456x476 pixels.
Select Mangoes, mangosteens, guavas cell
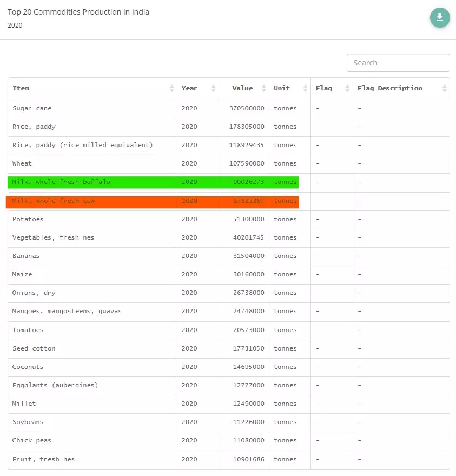pyautogui.click(x=92, y=312)
